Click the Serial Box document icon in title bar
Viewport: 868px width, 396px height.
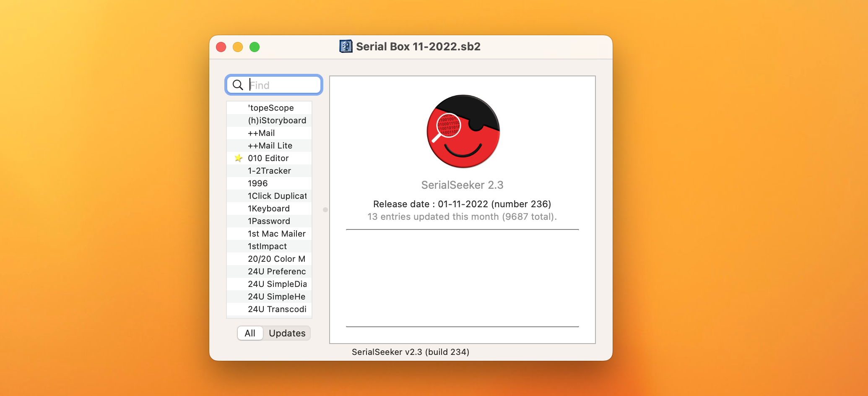point(346,46)
